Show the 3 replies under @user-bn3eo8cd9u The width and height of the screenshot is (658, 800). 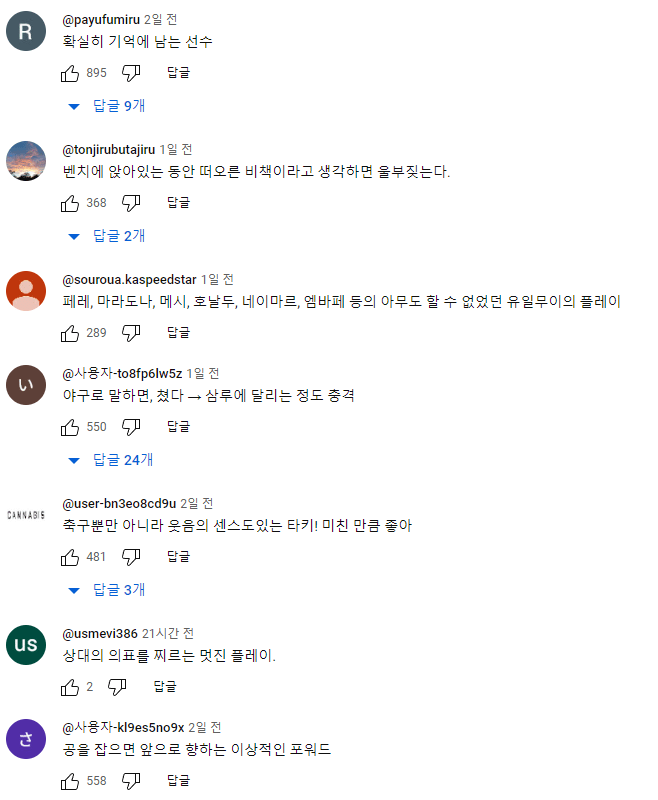point(108,590)
